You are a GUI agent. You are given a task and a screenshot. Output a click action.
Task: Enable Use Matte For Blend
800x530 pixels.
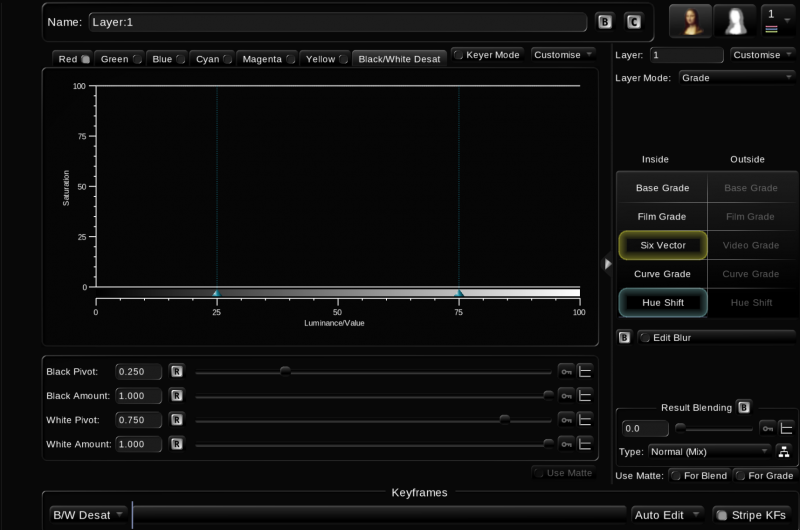[x=699, y=476]
